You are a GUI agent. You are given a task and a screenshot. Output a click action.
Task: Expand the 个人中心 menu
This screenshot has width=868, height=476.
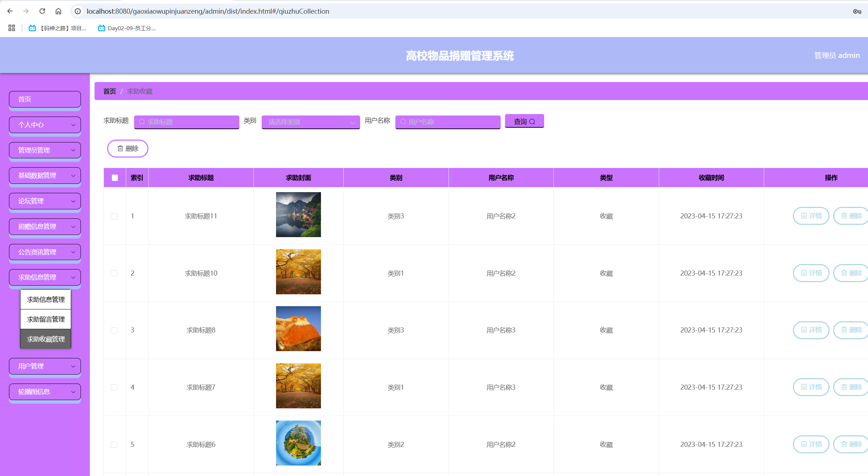click(45, 124)
